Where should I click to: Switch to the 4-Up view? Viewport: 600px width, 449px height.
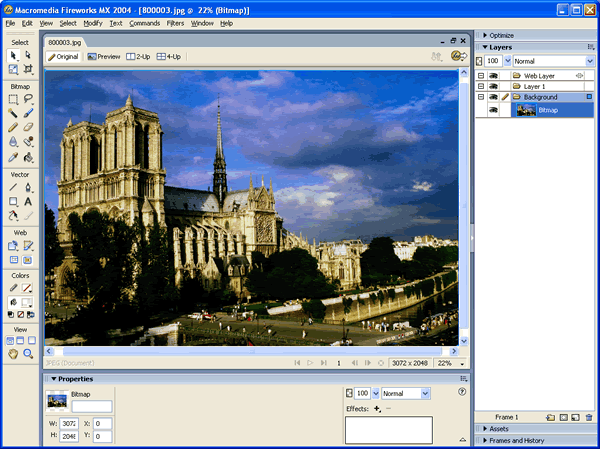pos(169,57)
